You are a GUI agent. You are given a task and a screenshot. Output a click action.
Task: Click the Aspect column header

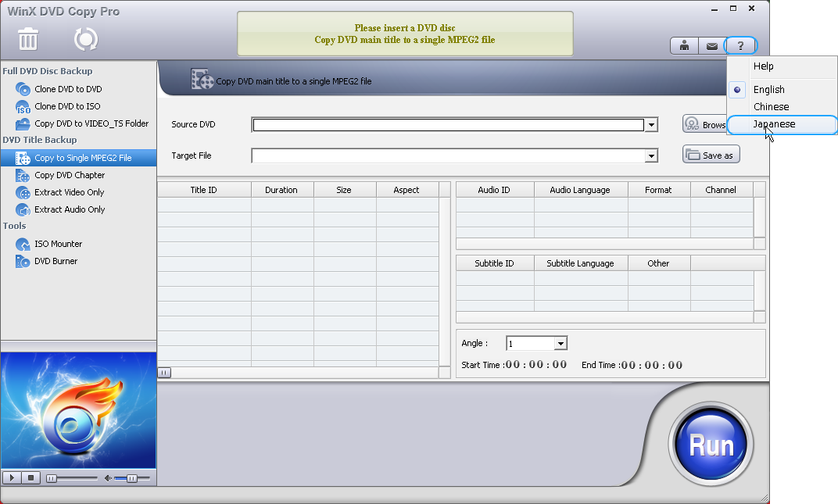(406, 190)
